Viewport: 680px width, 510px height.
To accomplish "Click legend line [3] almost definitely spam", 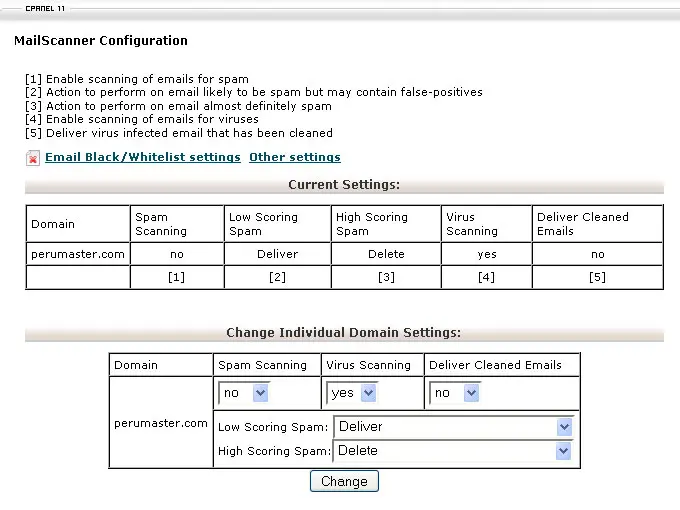I will coord(178,106).
